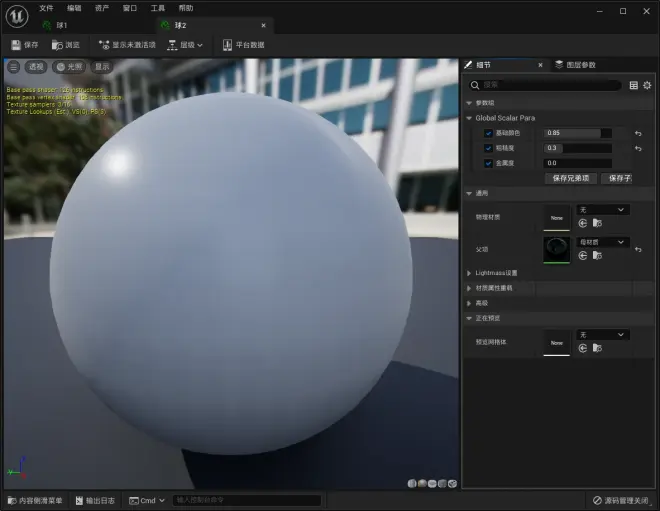Open the Output Log (输出日志)
660x511 pixels.
[94, 500]
